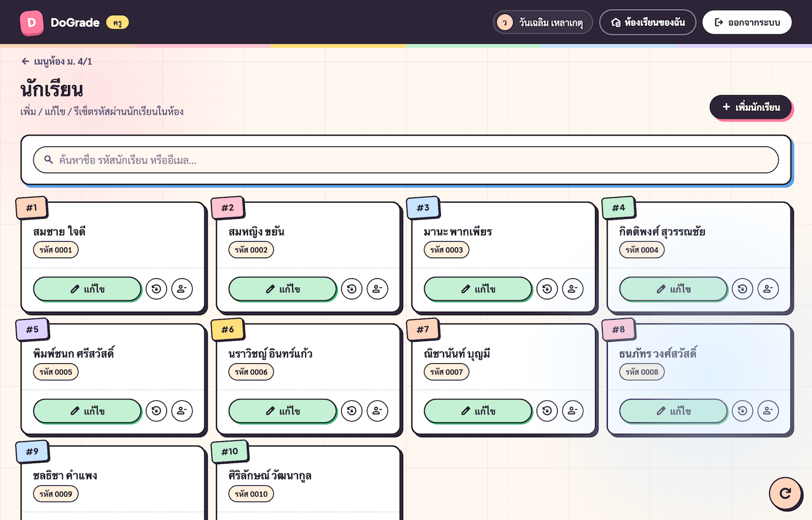Viewport: 812px width, 520px height.
Task: Reset password icon on card #4
Action: pos(743,289)
